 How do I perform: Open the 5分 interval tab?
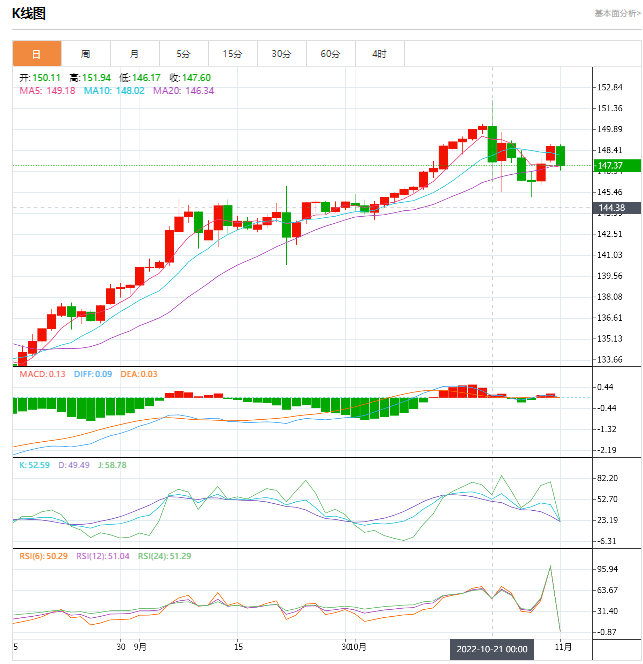184,54
